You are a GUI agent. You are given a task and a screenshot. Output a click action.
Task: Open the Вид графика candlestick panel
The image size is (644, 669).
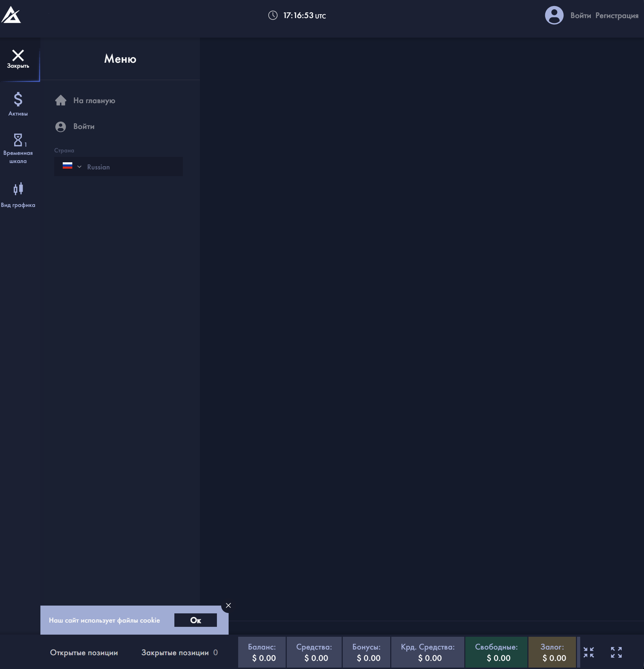[x=18, y=195]
